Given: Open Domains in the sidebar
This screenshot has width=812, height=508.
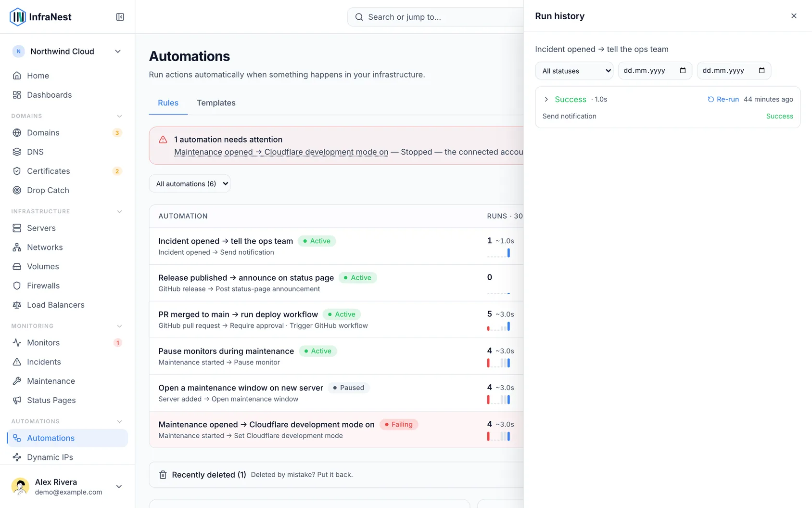Looking at the screenshot, I should point(67,132).
